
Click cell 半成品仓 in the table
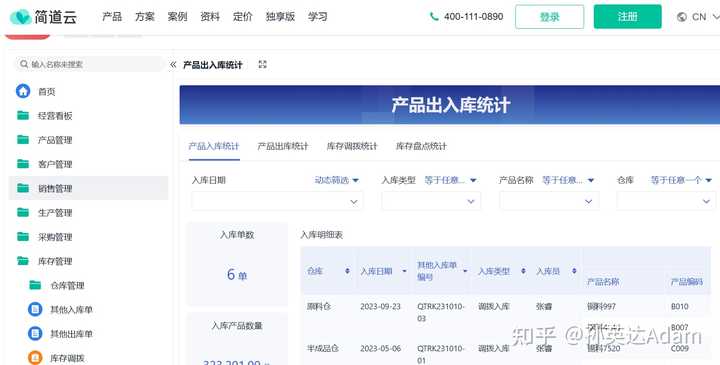coord(323,348)
